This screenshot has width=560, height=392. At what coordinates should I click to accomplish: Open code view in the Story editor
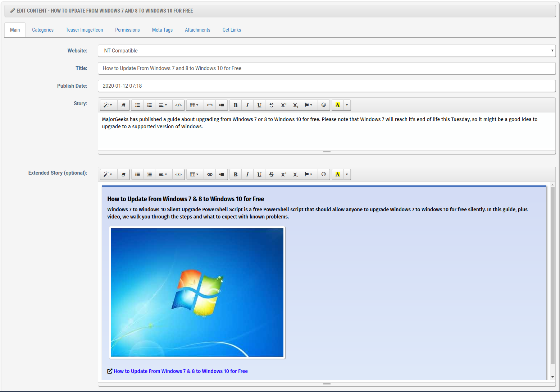tap(178, 105)
